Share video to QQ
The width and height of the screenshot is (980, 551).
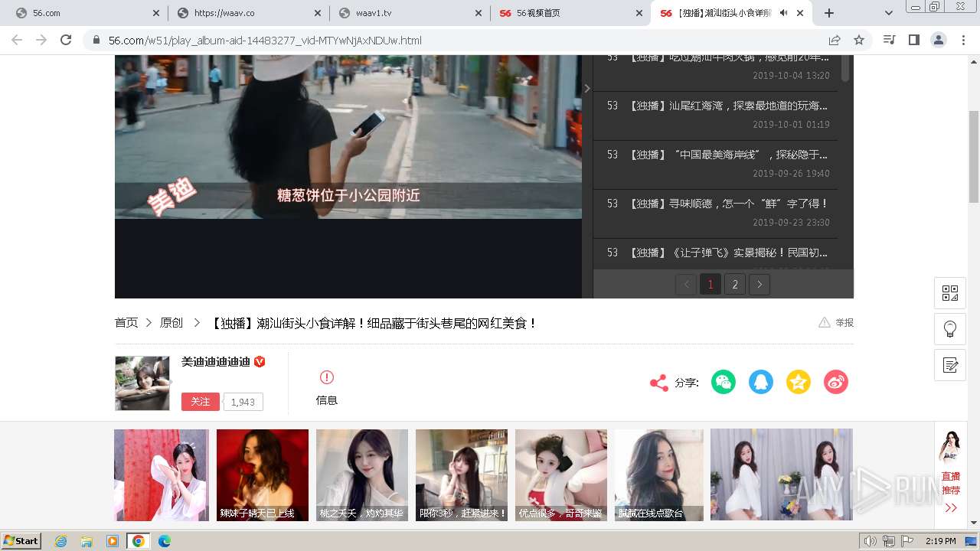[761, 382]
